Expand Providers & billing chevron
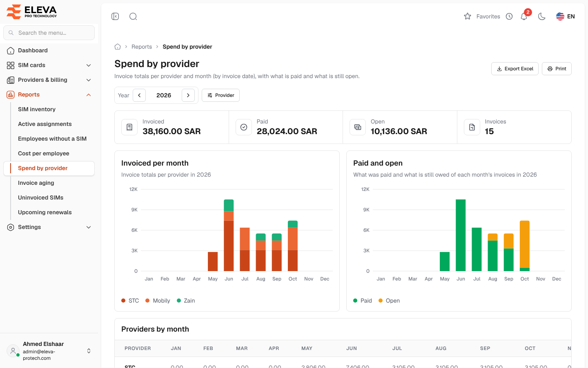 coord(89,80)
